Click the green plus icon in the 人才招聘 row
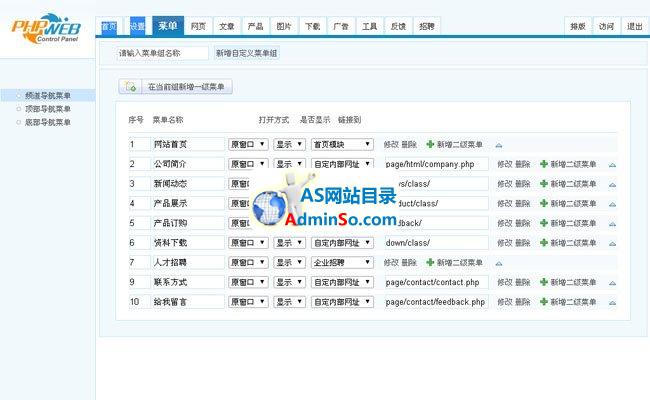The image size is (650, 400). [x=430, y=262]
